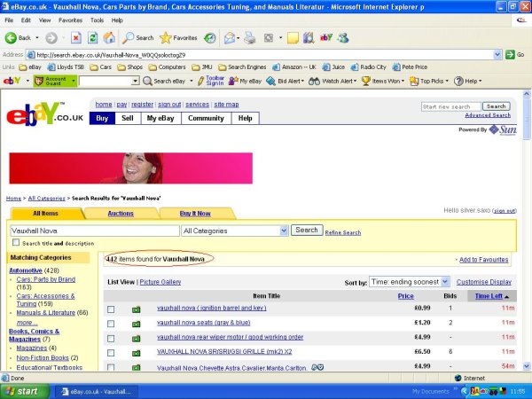
Task: Open the Tools menu
Action: [97, 20]
